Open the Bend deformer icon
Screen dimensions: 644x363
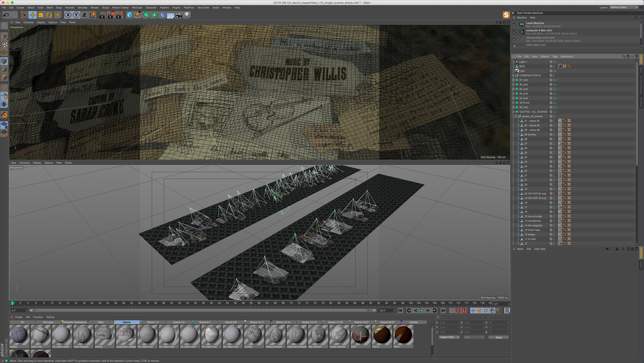[x=163, y=15]
